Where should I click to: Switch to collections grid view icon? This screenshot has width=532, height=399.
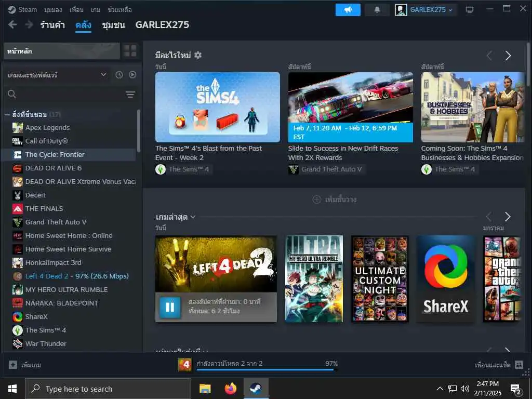point(130,51)
